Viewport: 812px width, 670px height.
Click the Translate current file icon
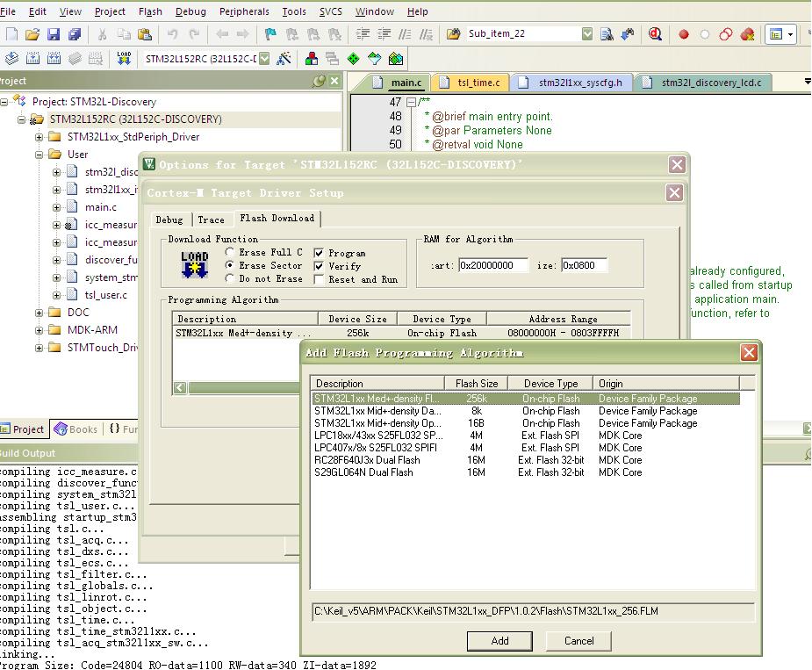(11, 59)
